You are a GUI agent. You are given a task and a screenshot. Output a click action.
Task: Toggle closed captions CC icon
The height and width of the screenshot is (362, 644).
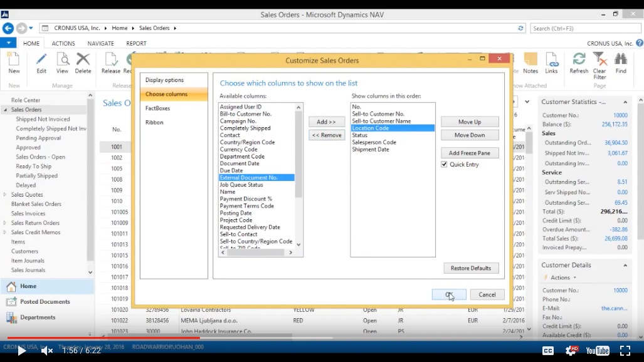pos(548,351)
